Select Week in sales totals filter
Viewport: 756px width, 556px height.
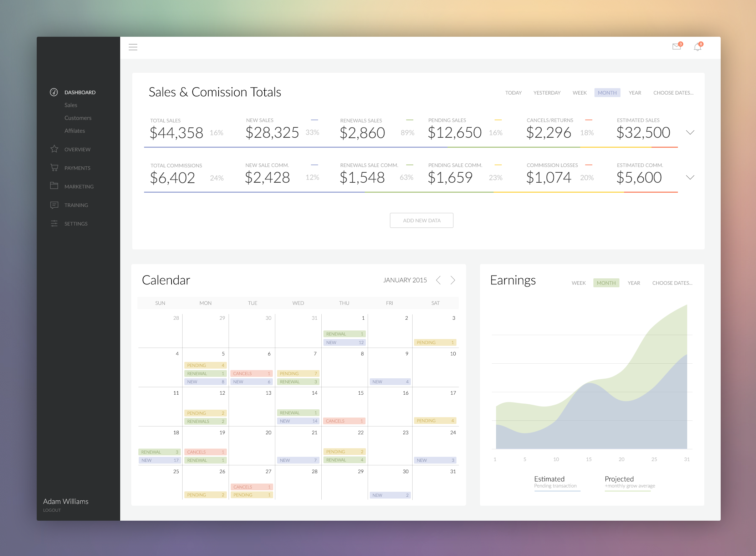pos(579,93)
